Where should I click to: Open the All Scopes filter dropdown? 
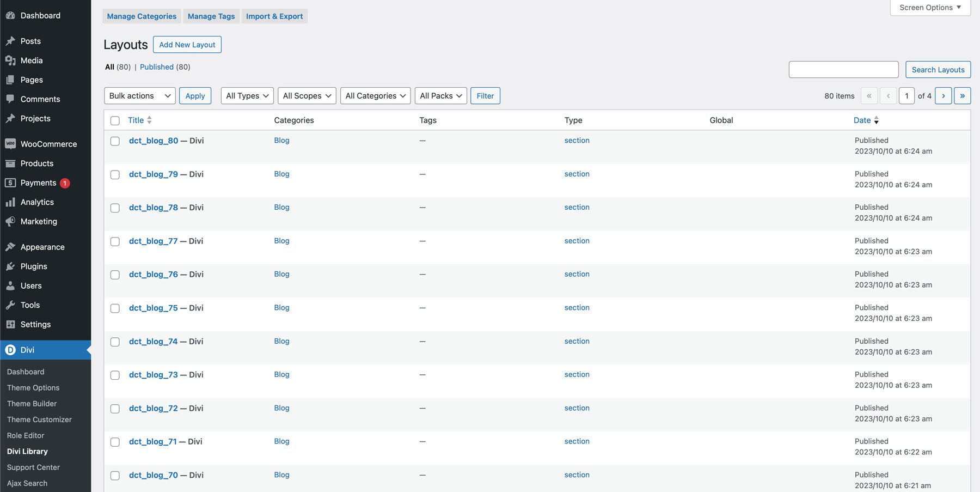pyautogui.click(x=307, y=96)
